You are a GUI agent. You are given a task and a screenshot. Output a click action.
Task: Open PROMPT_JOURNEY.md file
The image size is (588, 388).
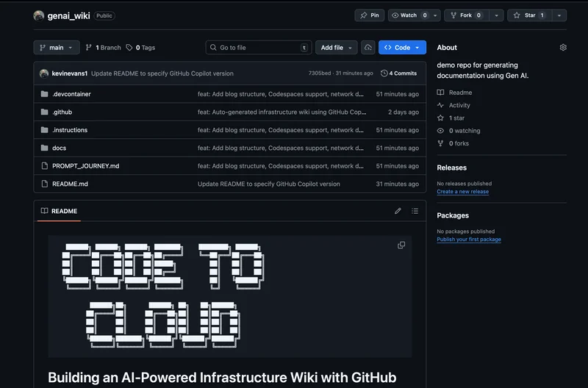(x=86, y=166)
